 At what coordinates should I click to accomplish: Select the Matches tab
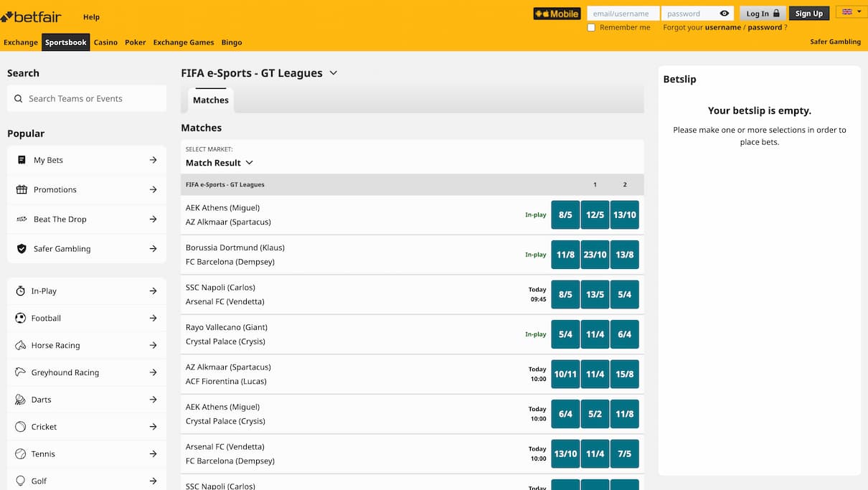click(211, 100)
